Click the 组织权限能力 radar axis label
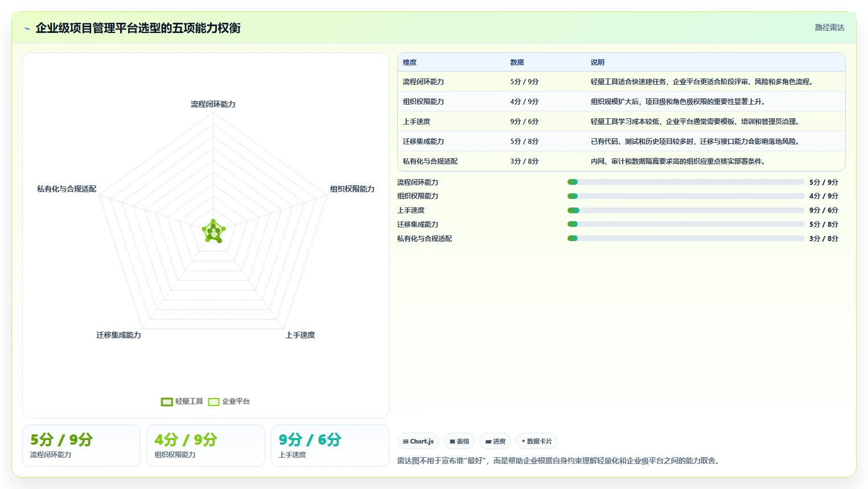The width and height of the screenshot is (868, 489). click(352, 189)
